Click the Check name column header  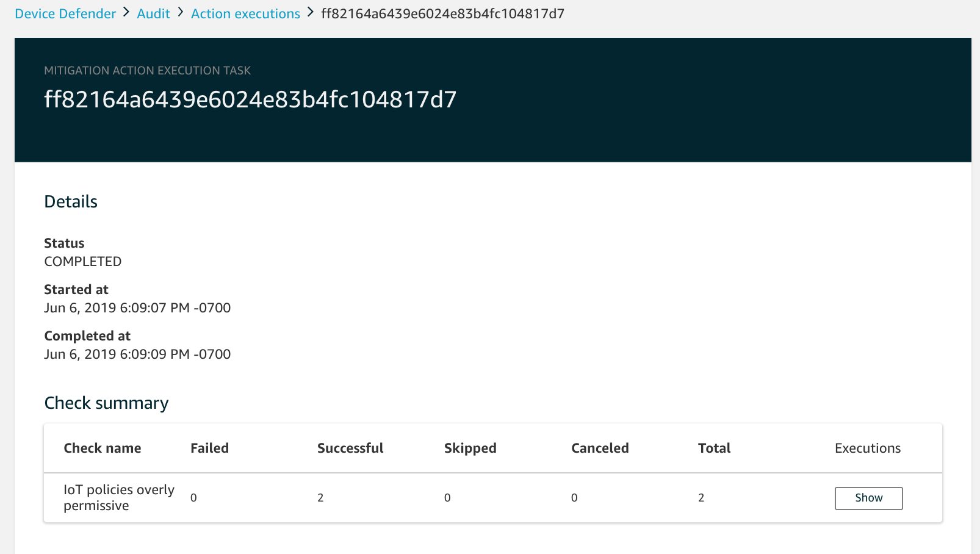point(103,448)
